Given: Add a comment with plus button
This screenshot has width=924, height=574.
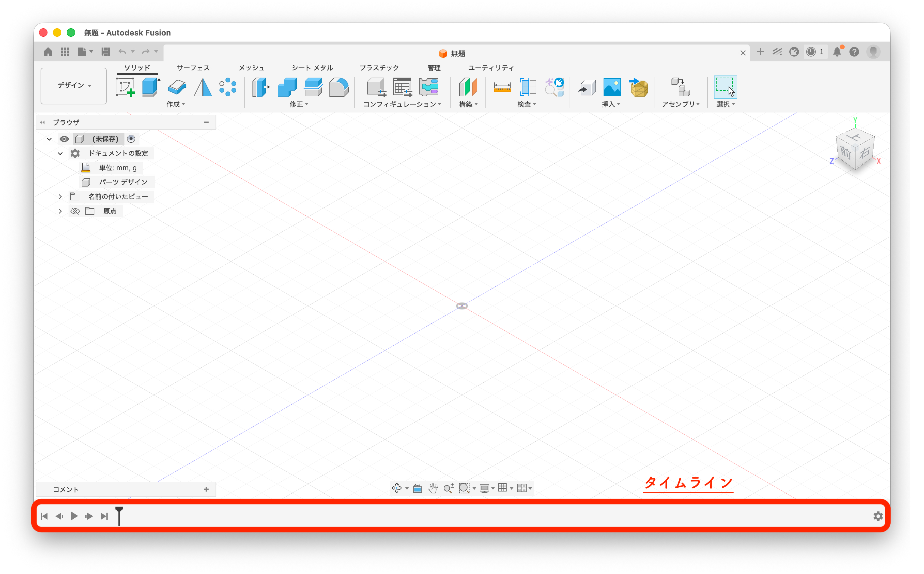Looking at the screenshot, I should [206, 489].
